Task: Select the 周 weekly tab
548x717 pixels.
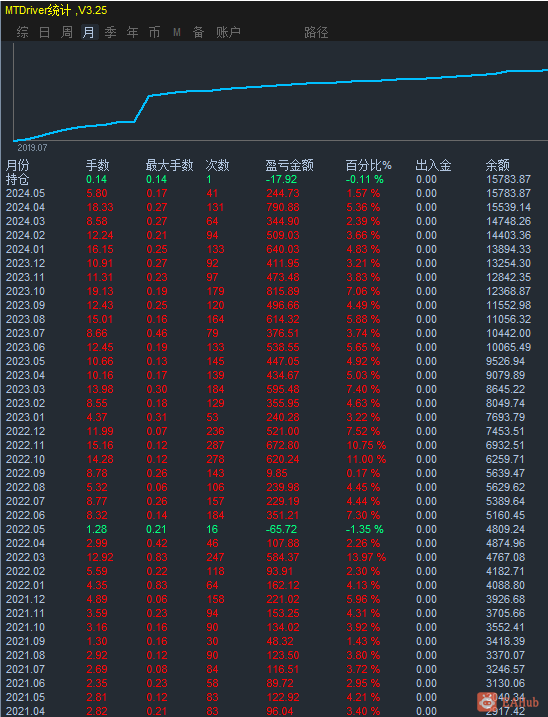Action: point(67,32)
